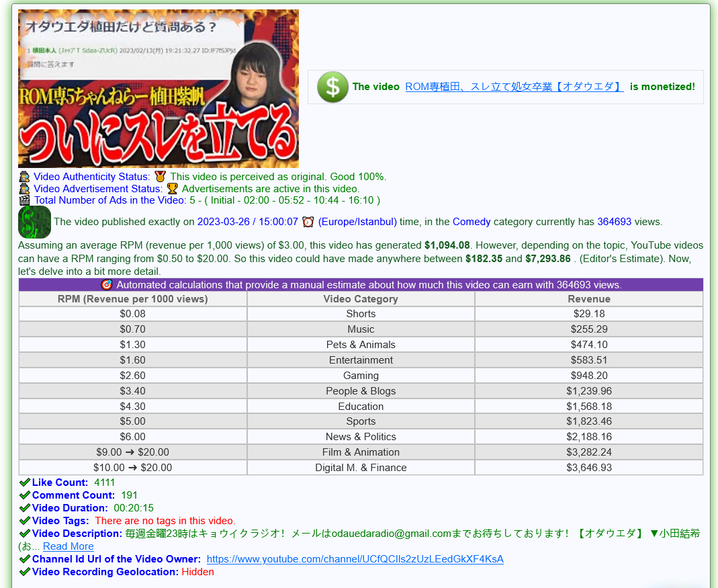Click the Comment Count value 191
Screen dimensions: 718x588
point(129,495)
